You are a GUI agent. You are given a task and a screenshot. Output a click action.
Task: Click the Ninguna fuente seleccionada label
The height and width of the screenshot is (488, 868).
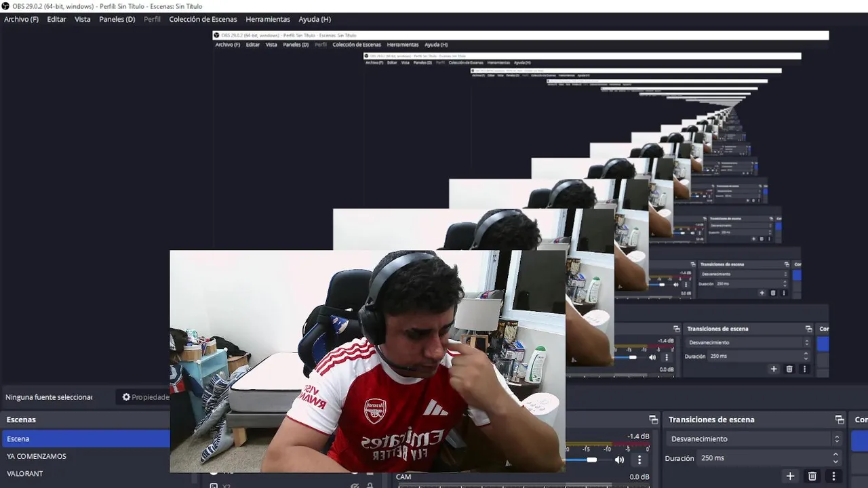click(49, 397)
